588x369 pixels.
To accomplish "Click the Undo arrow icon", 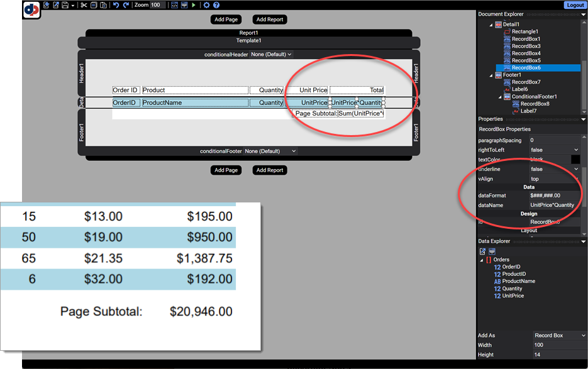I will (x=116, y=5).
